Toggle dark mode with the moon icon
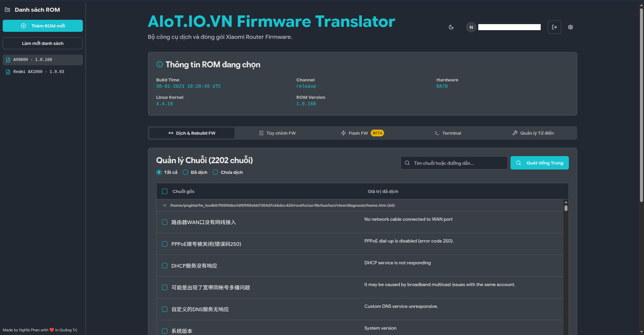 (x=451, y=27)
